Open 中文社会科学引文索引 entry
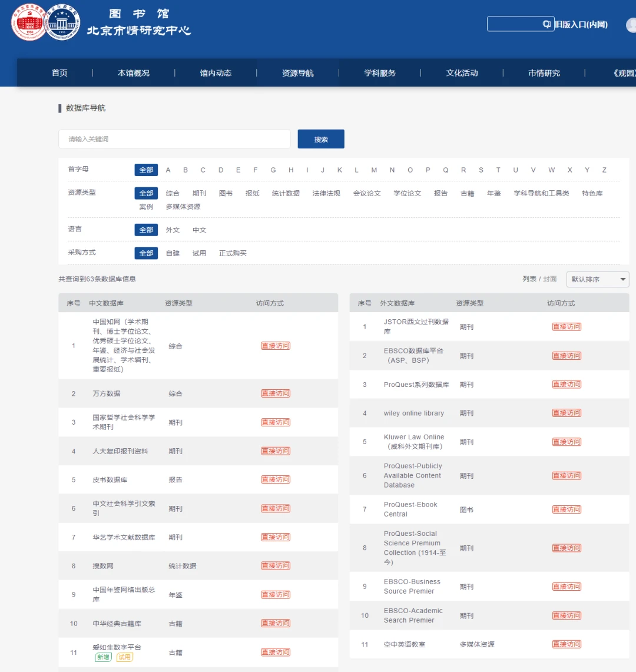Screen dimensions: 636x672 pyautogui.click(x=124, y=508)
